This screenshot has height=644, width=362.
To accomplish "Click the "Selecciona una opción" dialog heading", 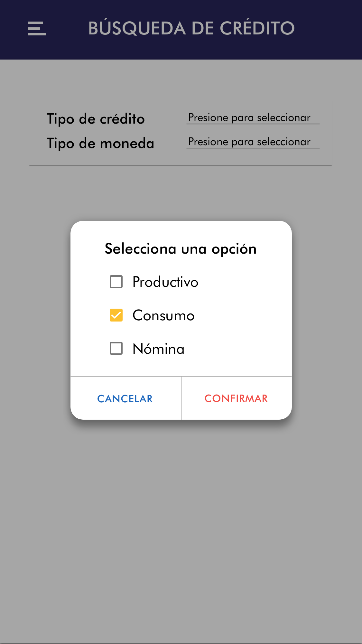I will (181, 249).
